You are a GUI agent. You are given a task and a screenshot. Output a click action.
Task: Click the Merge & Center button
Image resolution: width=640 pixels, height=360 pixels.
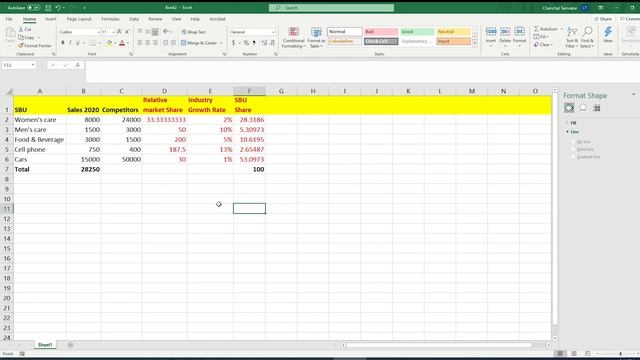click(199, 43)
